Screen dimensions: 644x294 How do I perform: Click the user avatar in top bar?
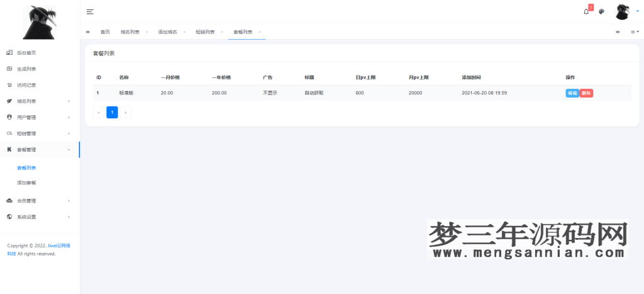pos(623,11)
